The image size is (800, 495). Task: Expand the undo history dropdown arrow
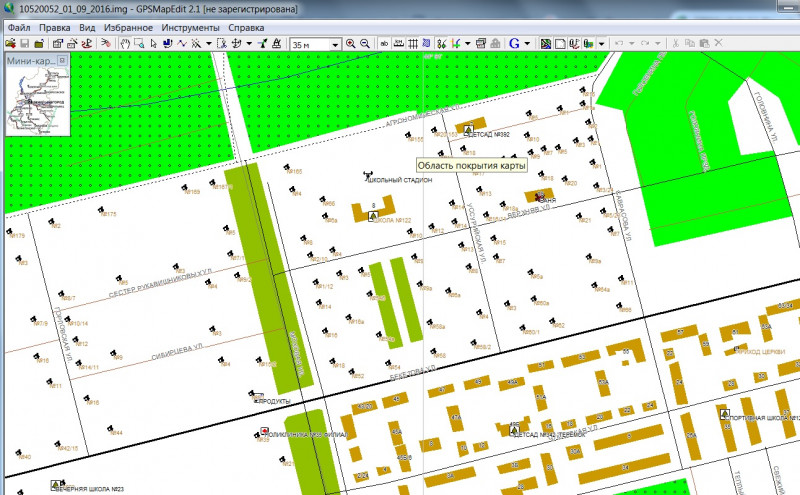632,44
